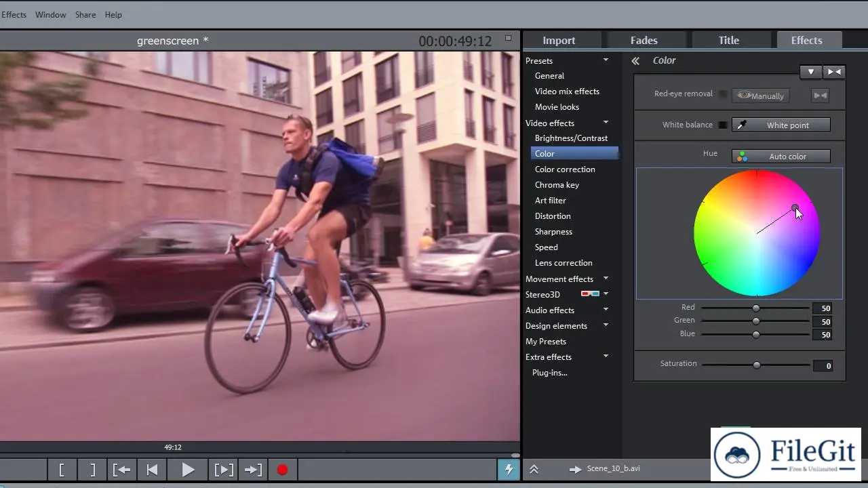
Task: Click the Red value field
Action: pos(822,308)
